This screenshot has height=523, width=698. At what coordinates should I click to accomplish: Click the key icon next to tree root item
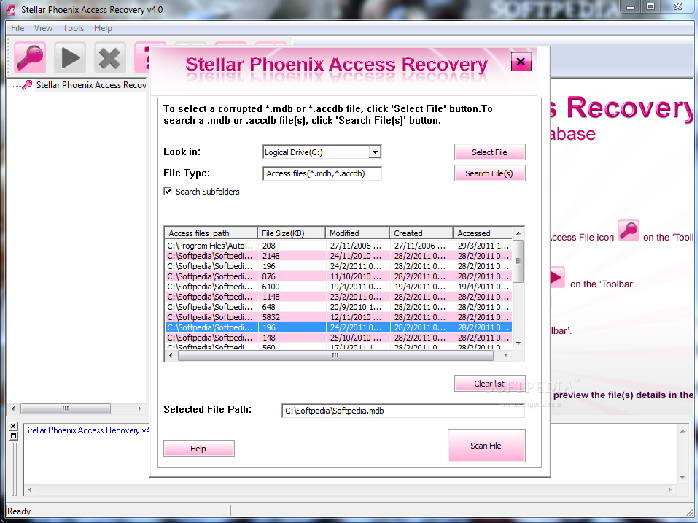pos(27,85)
